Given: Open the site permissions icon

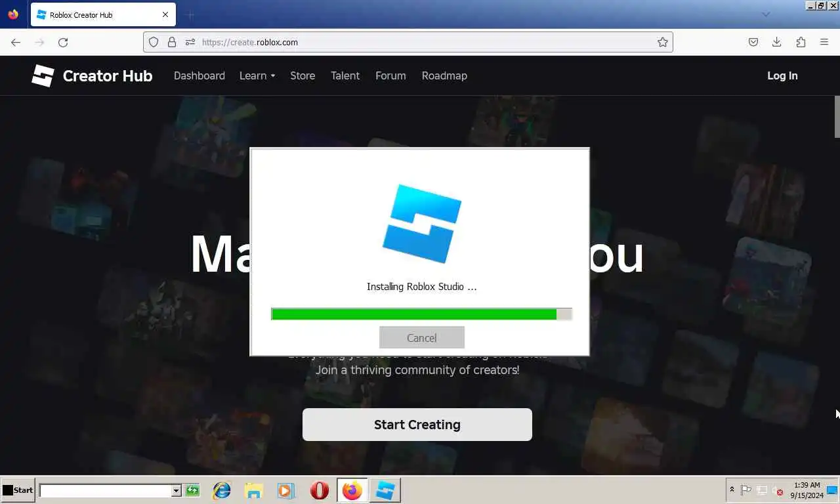Looking at the screenshot, I should pos(190,42).
